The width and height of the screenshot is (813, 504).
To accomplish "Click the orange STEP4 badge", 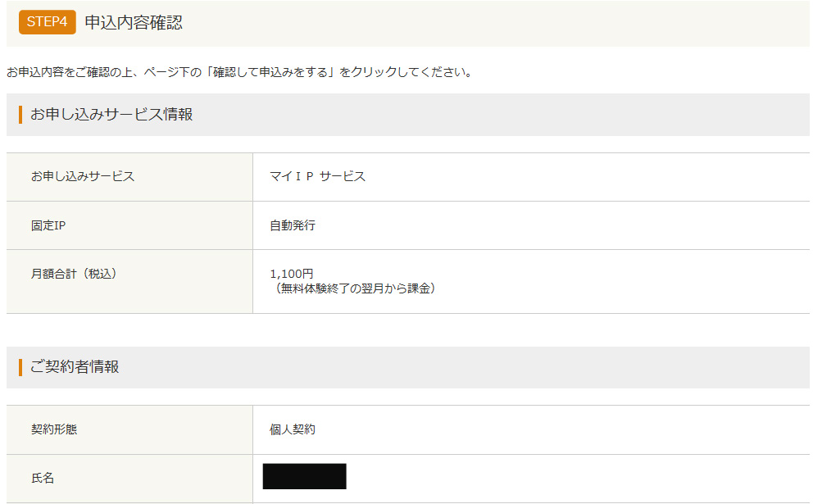I will pyautogui.click(x=48, y=22).
